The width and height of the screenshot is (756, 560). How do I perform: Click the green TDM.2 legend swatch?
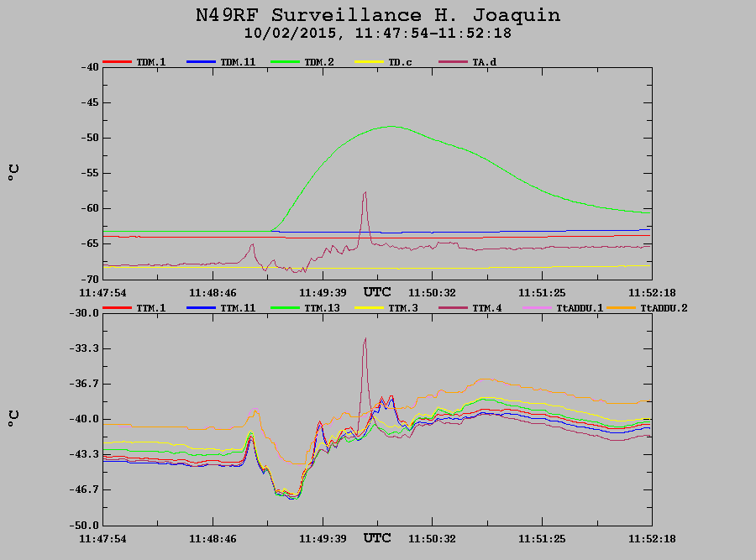tap(285, 61)
